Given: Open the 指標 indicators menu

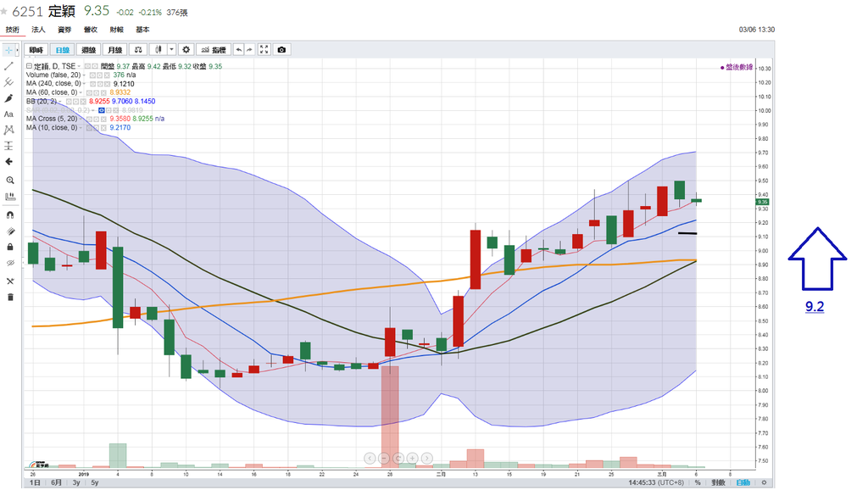Looking at the screenshot, I should [214, 50].
